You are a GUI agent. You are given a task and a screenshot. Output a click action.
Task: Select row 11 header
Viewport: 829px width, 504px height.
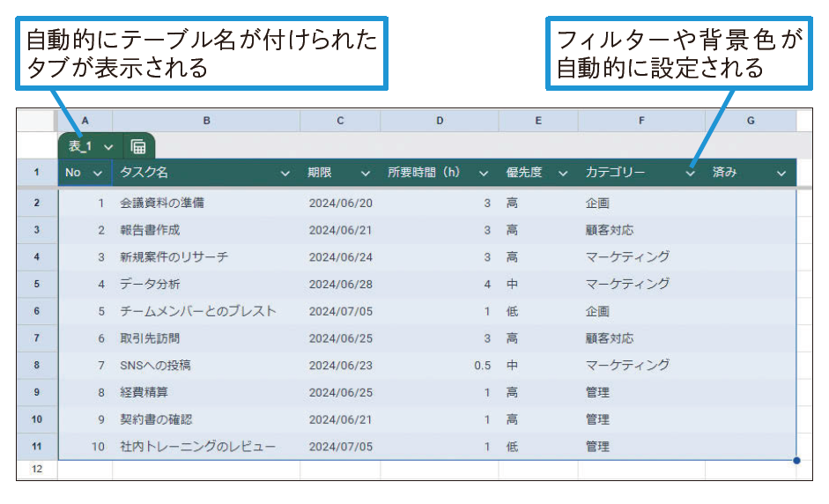[x=36, y=447]
